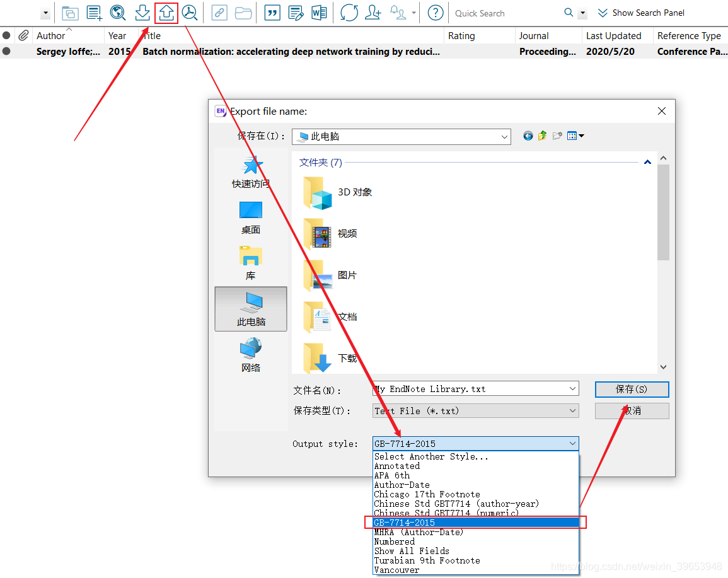
Task: Open the Quick Search options dropdown arrow
Action: click(x=582, y=13)
